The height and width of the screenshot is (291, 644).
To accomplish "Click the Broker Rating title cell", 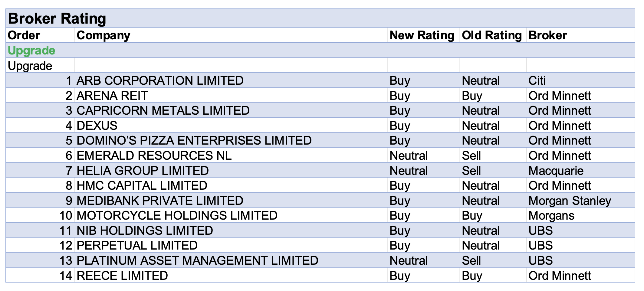I will click(x=57, y=18).
